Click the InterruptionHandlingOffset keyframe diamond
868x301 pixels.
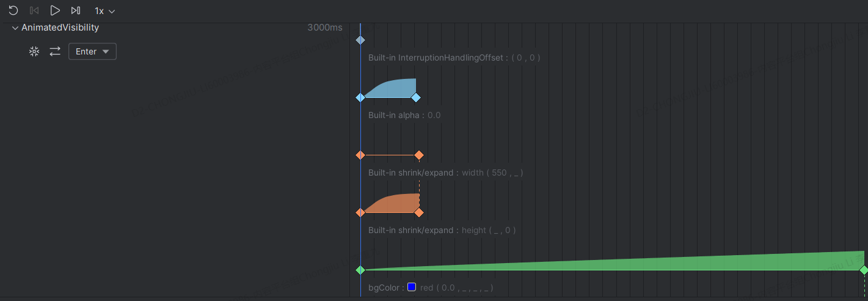(360, 40)
